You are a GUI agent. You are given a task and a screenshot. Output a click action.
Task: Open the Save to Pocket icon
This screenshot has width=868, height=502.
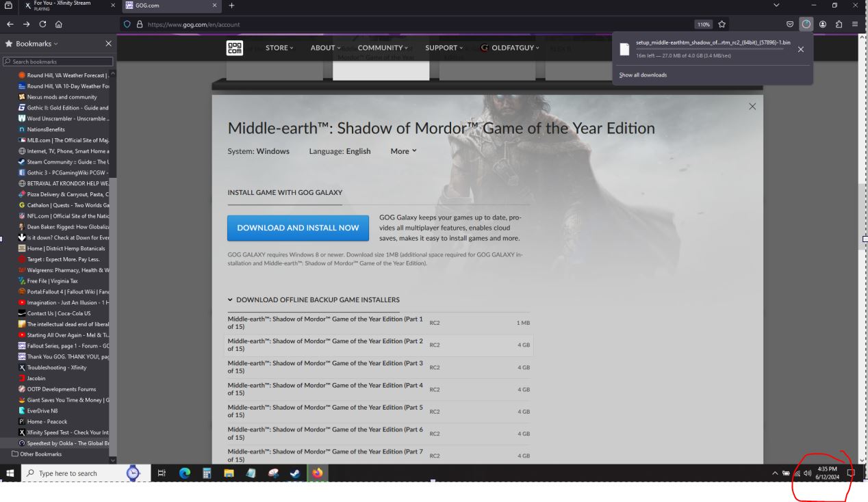pyautogui.click(x=790, y=25)
